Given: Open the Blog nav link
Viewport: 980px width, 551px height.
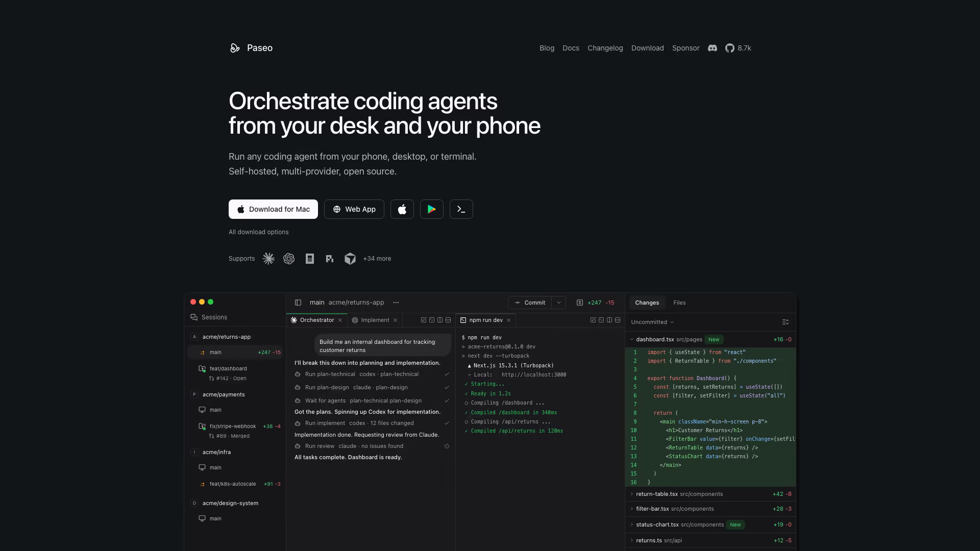Looking at the screenshot, I should [547, 48].
